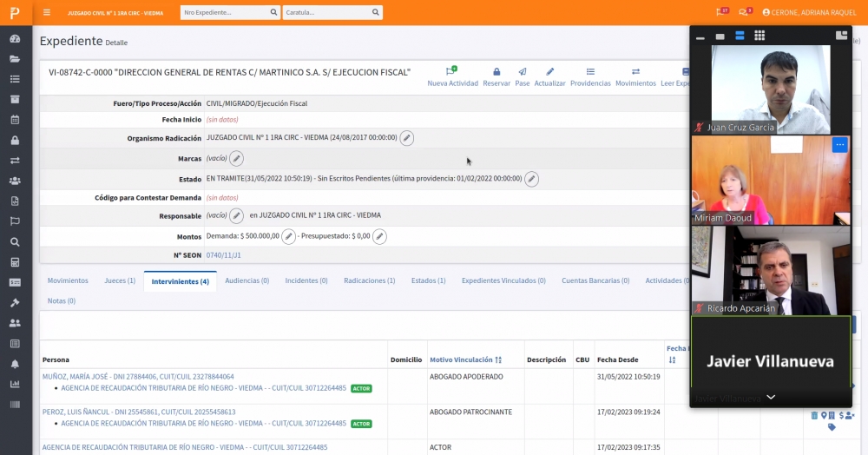Expand video participants with down chevron
868x455 pixels.
click(x=770, y=397)
